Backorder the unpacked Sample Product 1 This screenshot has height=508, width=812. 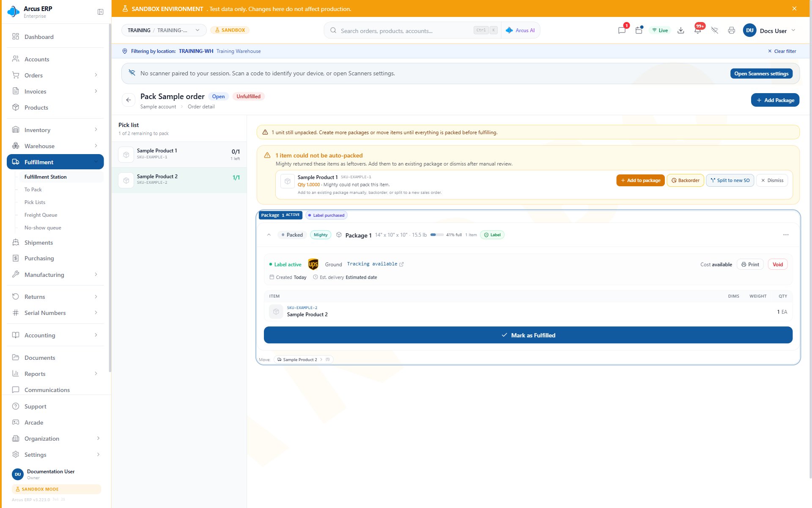pos(685,180)
